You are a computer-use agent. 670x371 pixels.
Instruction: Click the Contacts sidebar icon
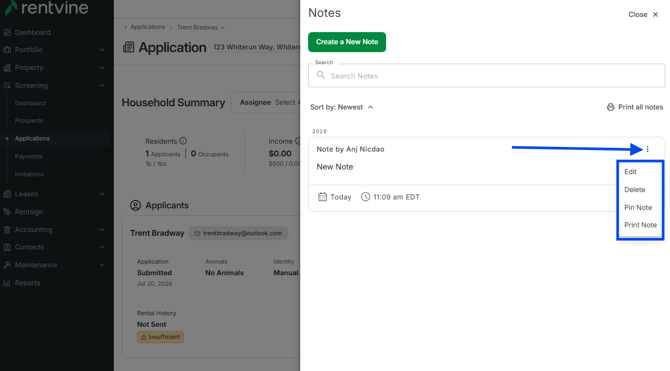click(7, 247)
